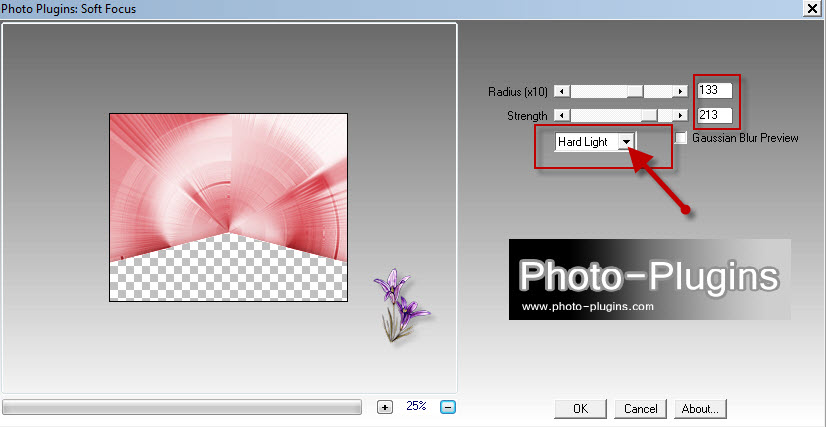Viewport: 826px width, 427px height.
Task: Select the Strength value field showing 213
Action: 715,116
